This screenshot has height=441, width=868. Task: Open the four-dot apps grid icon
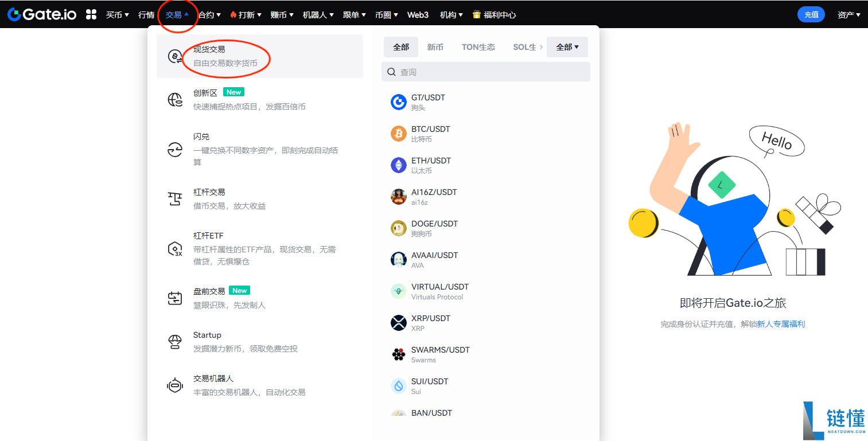91,15
